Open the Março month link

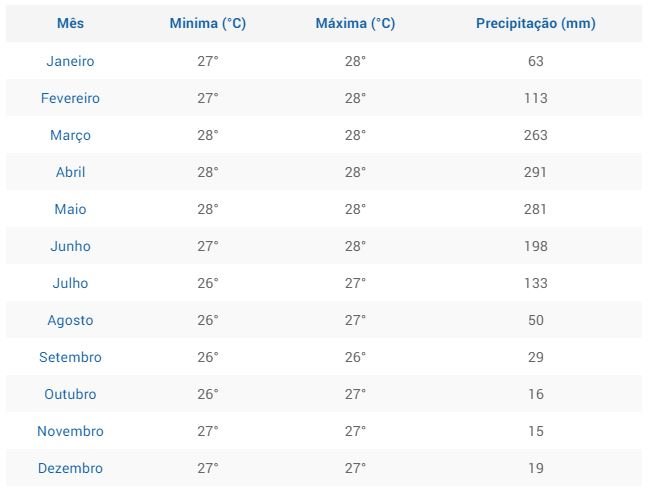pos(70,135)
